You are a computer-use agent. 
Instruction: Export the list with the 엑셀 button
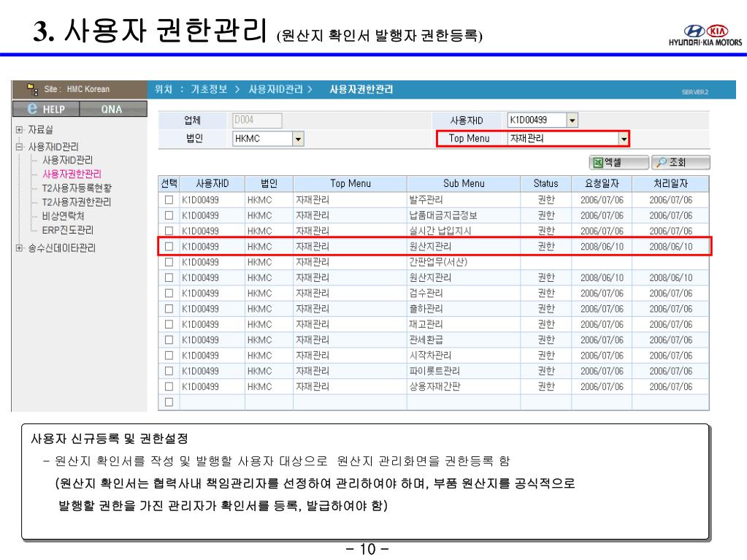(x=618, y=162)
